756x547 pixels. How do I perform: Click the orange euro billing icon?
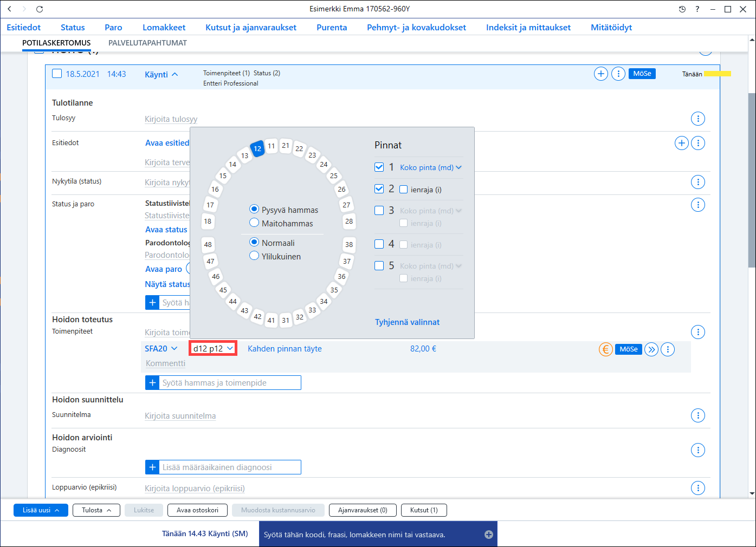click(605, 349)
